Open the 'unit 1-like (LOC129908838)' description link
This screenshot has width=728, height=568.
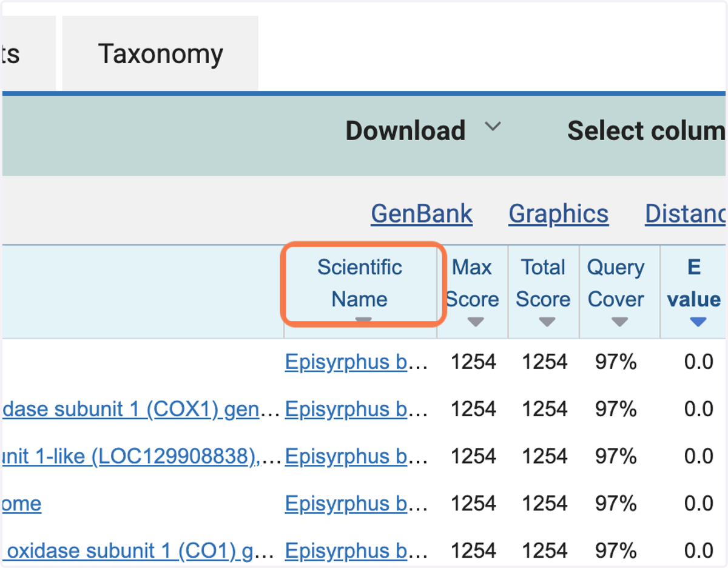(x=141, y=456)
